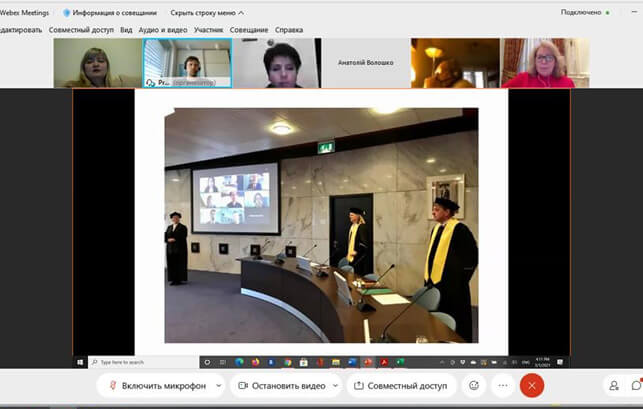This screenshot has height=409, width=643.
Task: Open the Вид menu
Action: coord(126,30)
